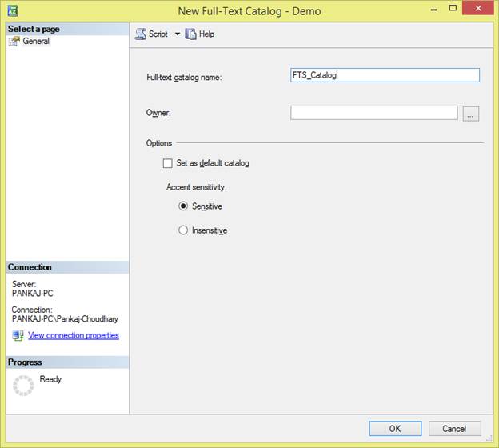Viewport: 499px width, 448px height.
Task: Choose the Insensitive accent option
Action: [183, 230]
